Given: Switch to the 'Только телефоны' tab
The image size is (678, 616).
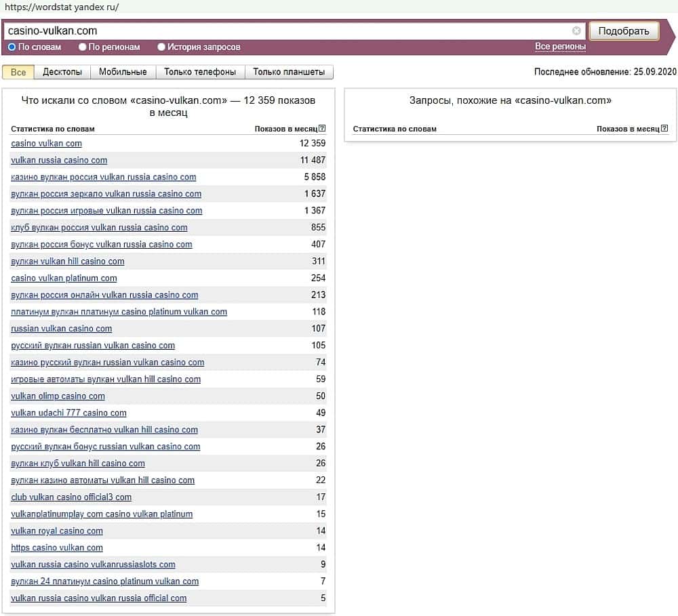Looking at the screenshot, I should pos(200,72).
